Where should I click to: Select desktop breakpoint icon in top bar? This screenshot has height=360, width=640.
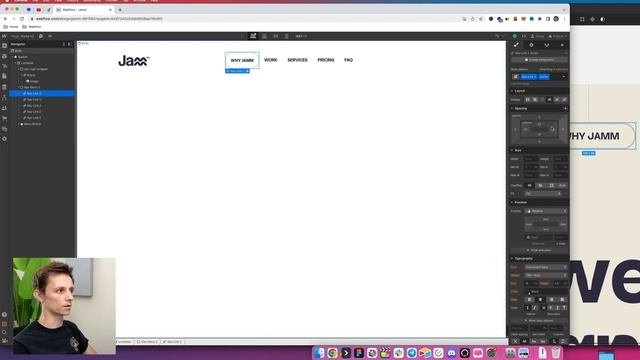click(253, 36)
